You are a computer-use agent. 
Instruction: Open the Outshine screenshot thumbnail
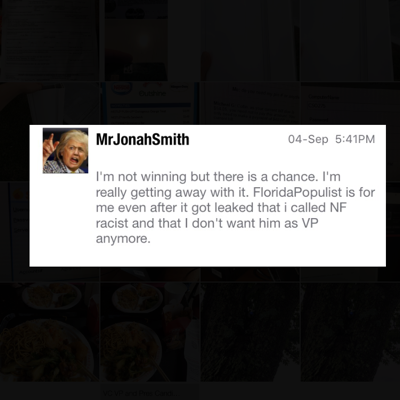click(x=150, y=103)
